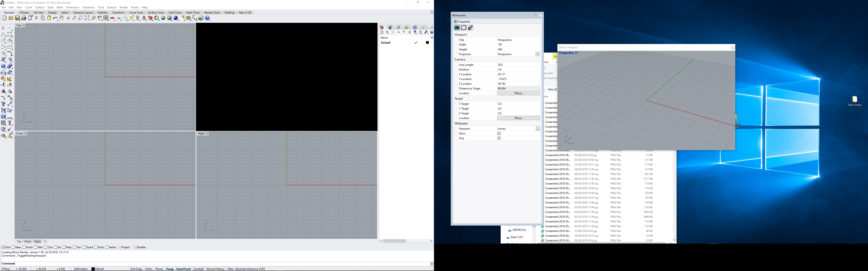The width and height of the screenshot is (868, 271).
Task: Select the Pan hand tool
Action: (61, 18)
